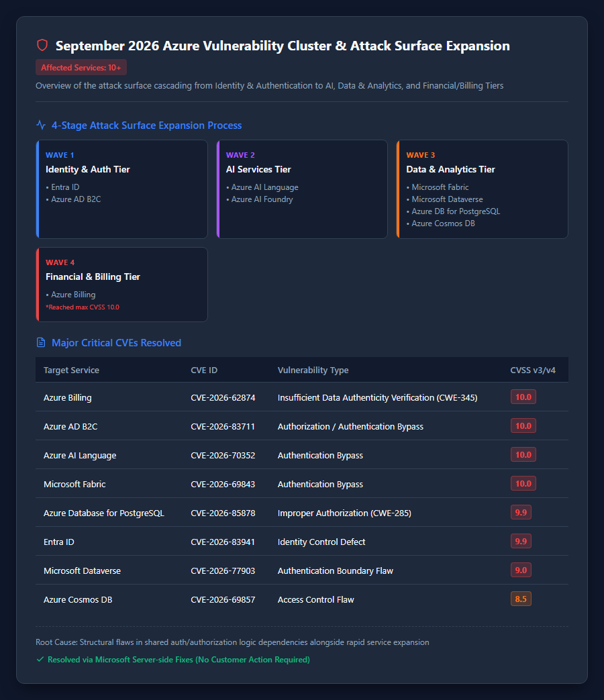
Task: Click the CVSS v3/v4 column header
Action: [x=533, y=370]
